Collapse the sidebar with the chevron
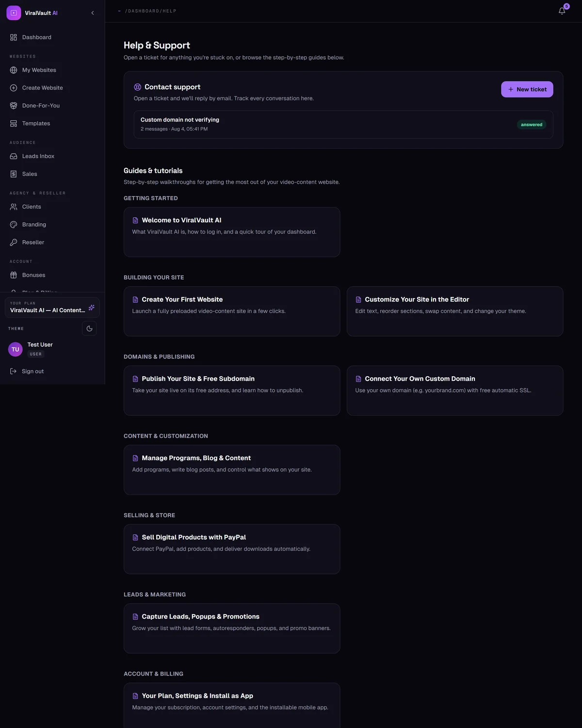The width and height of the screenshot is (582, 728). (x=93, y=13)
